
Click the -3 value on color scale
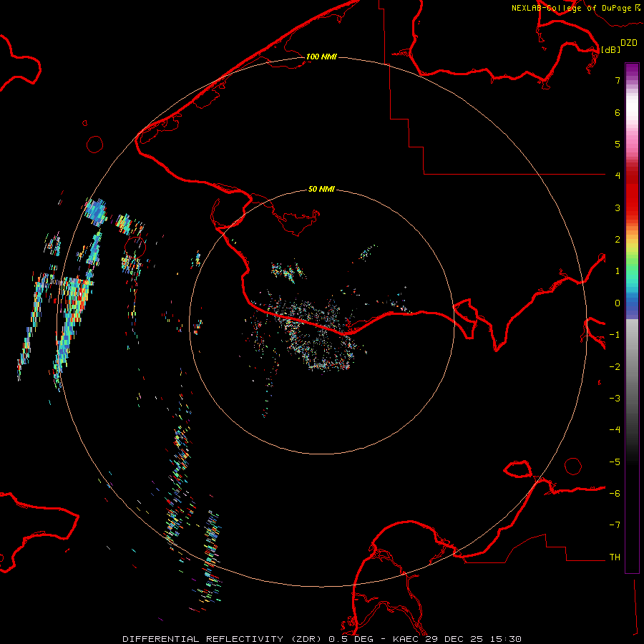pos(615,399)
